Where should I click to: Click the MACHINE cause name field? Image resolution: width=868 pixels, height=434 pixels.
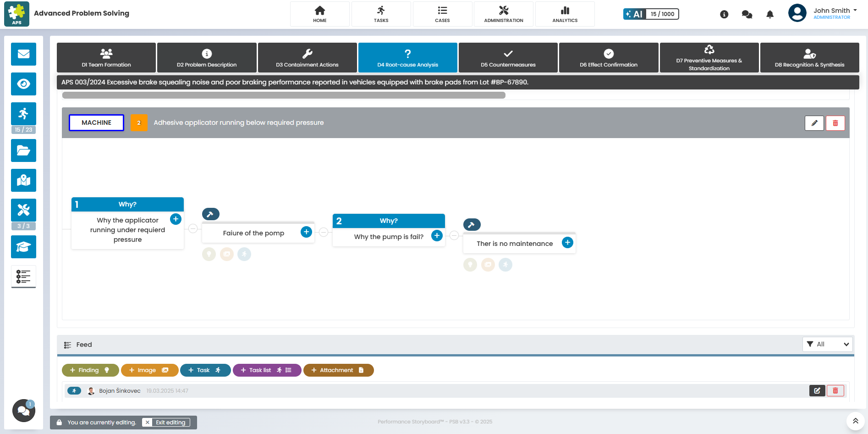[x=96, y=122]
